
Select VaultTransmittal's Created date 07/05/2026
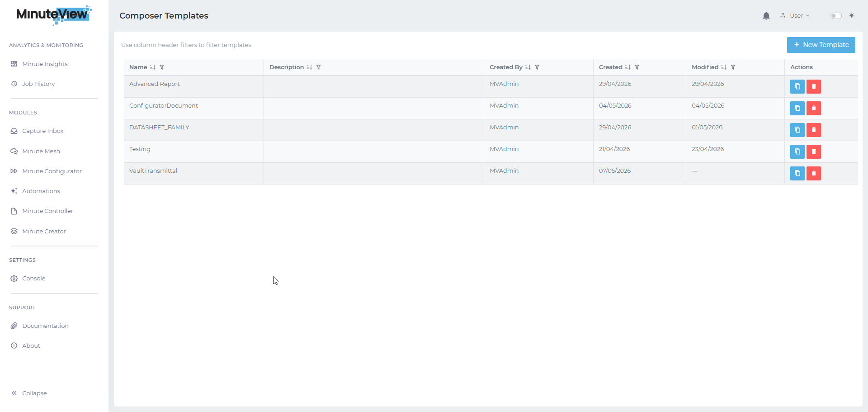(x=615, y=170)
